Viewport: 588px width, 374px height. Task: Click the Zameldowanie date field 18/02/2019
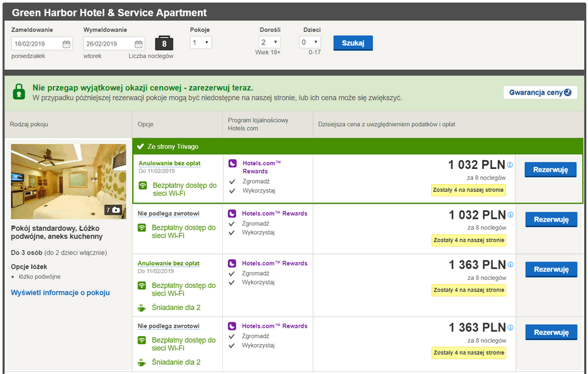(42, 44)
